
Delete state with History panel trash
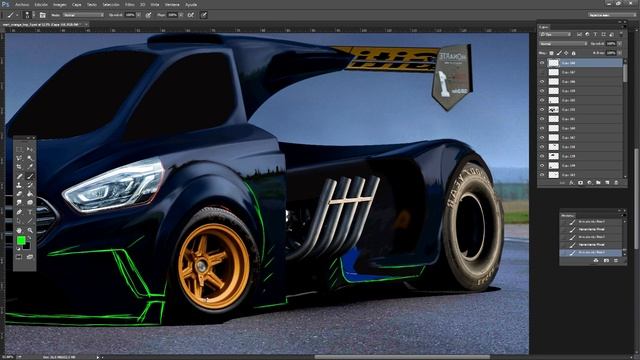[616, 260]
